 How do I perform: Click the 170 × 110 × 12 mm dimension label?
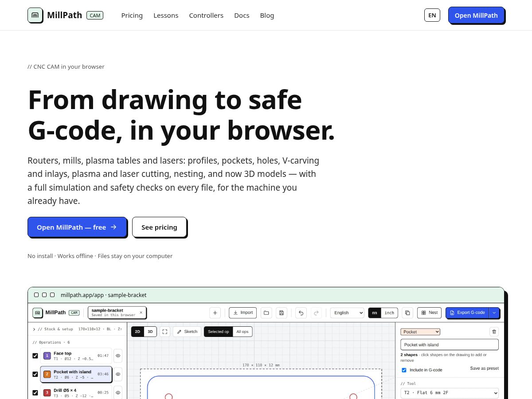(261, 365)
